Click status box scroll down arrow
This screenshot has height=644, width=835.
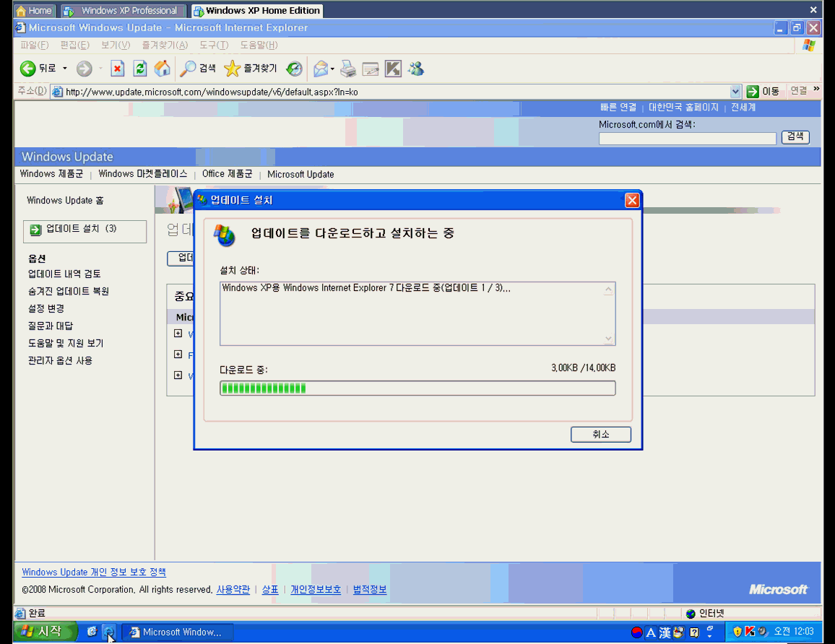[608, 339]
